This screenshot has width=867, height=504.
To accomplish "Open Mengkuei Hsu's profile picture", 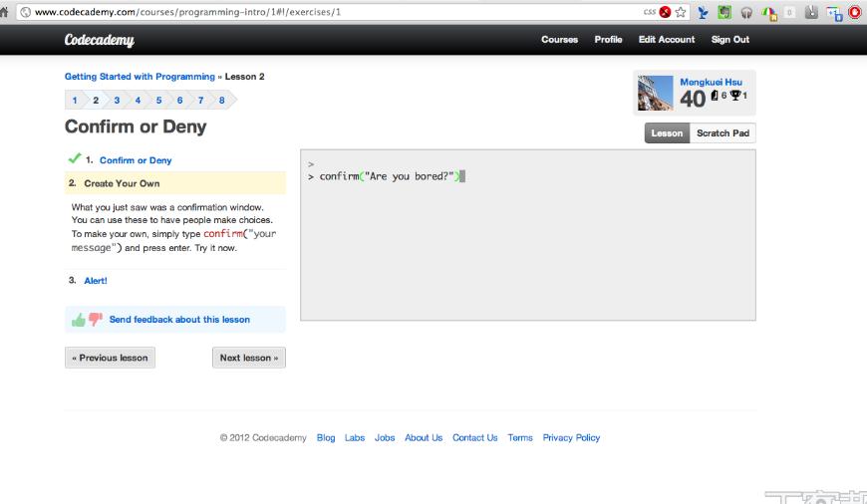I will (655, 93).
